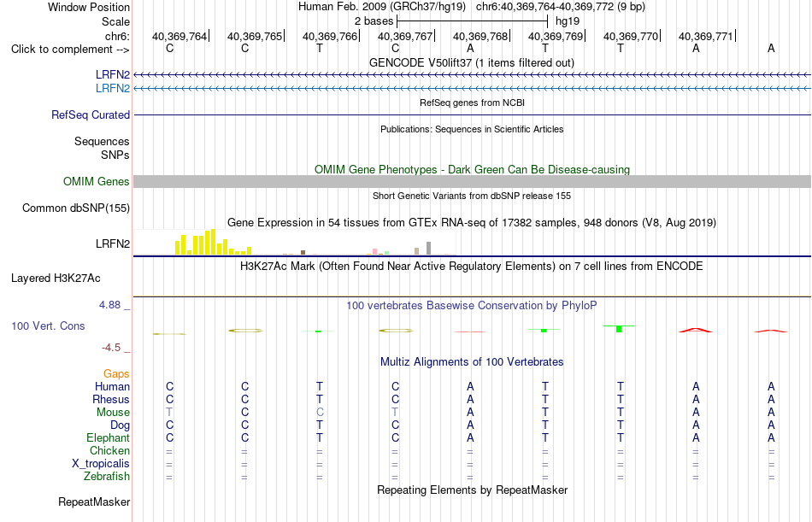
Task: Click the 100 Vert. Cons track label
Action: [x=48, y=326]
